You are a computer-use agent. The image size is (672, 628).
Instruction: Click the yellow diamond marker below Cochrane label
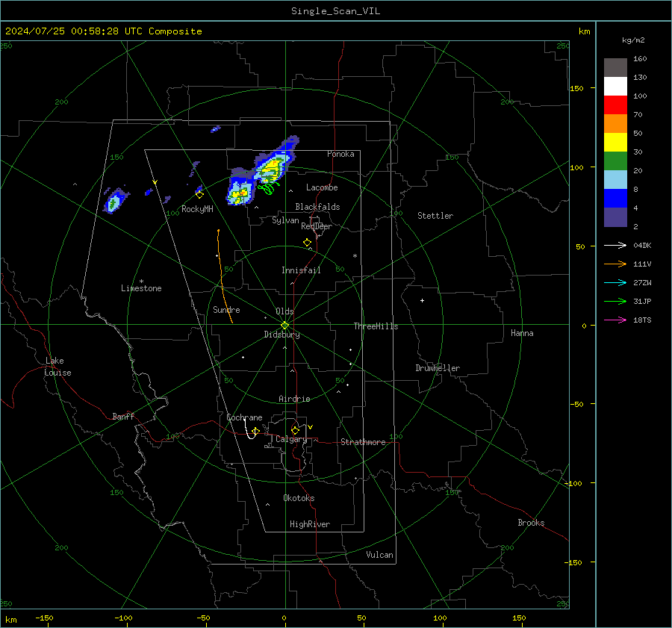tap(256, 431)
